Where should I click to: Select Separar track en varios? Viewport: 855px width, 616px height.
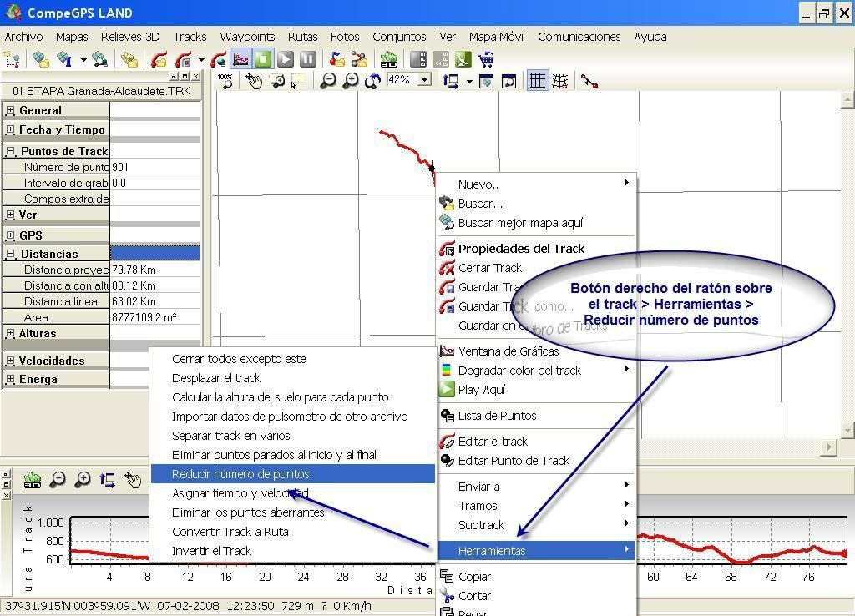click(x=293, y=436)
